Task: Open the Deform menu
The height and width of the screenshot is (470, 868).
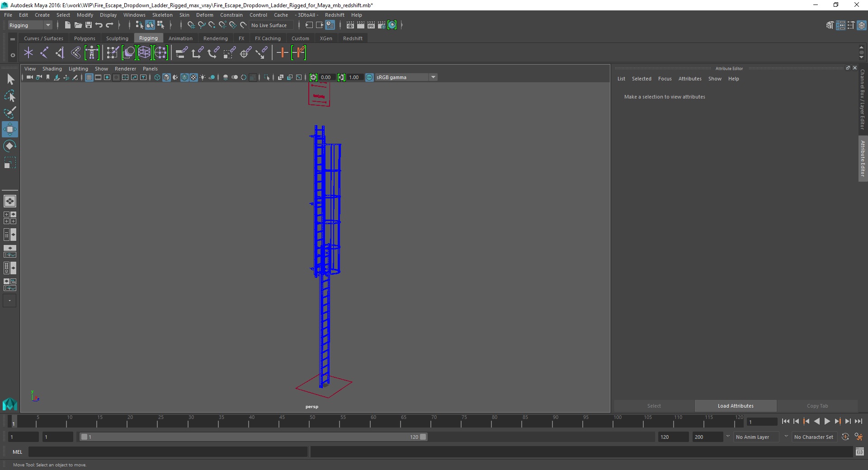Action: (204, 15)
